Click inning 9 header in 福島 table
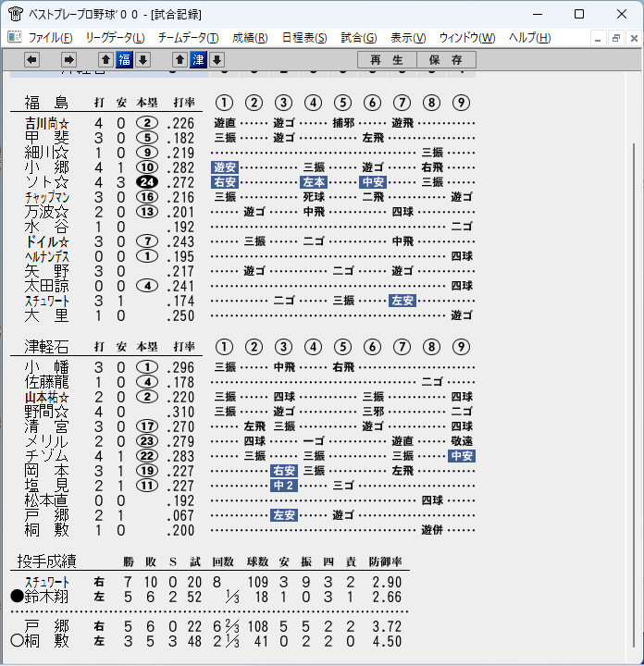644x666 pixels. click(462, 103)
